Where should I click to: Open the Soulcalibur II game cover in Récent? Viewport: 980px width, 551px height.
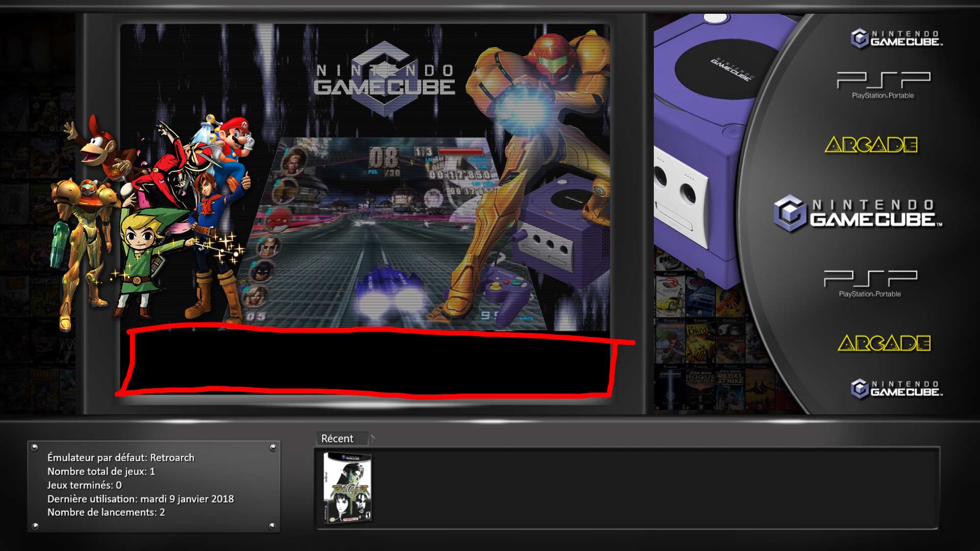tap(348, 488)
